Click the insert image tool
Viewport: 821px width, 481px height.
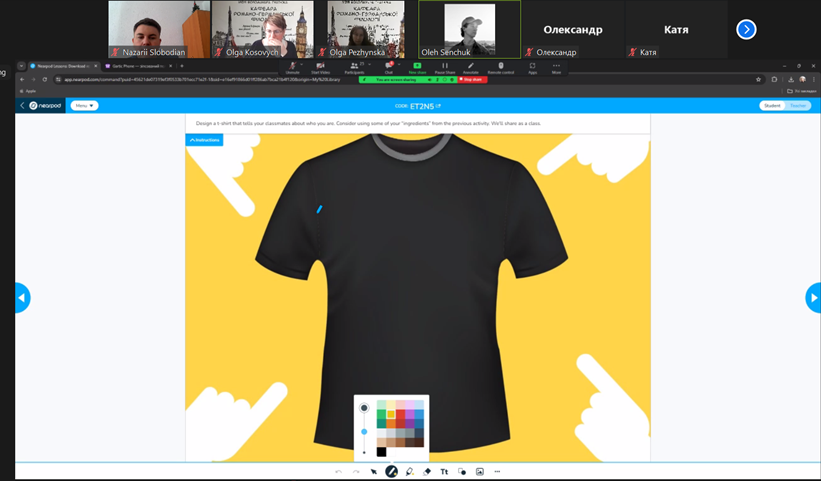point(480,472)
